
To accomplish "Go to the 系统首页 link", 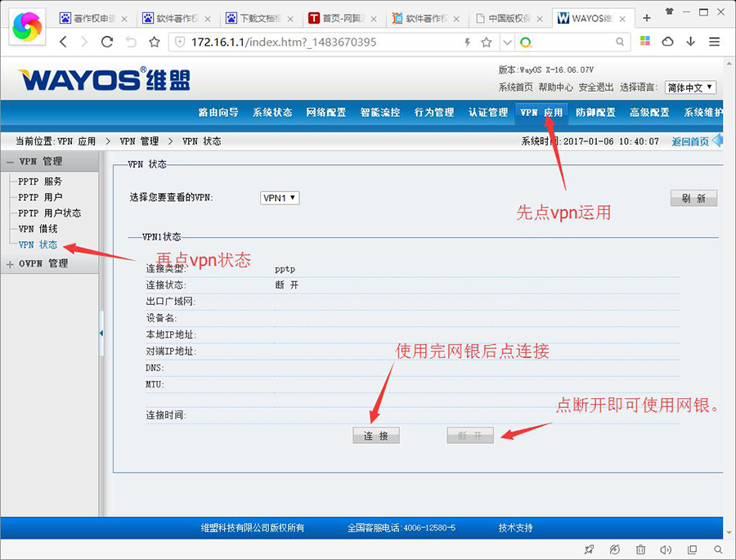I will tap(515, 87).
